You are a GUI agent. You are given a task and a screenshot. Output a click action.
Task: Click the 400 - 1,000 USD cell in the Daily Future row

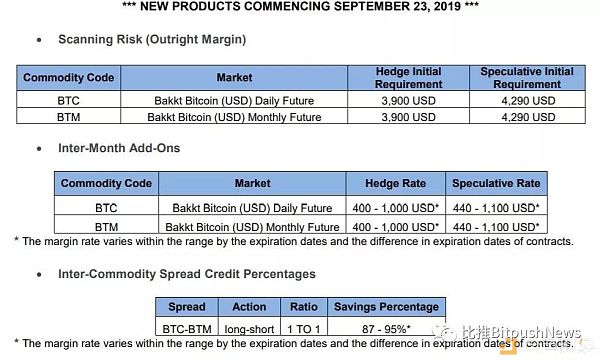395,208
